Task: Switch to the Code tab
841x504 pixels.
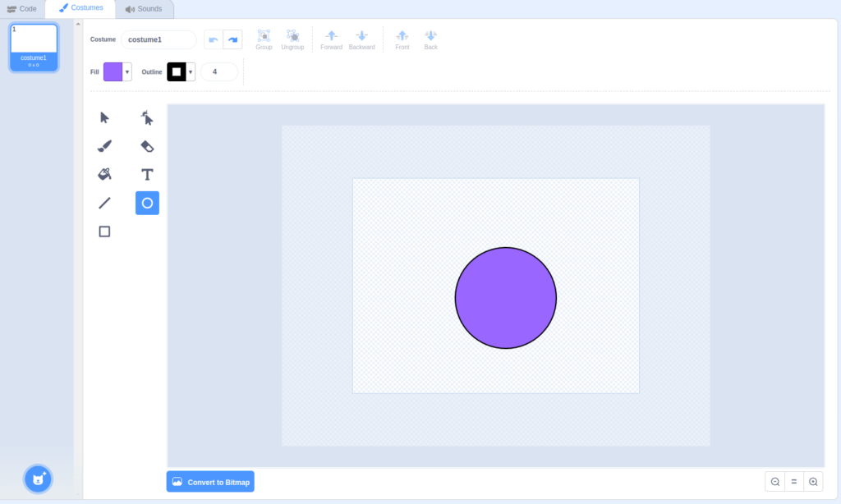Action: [22, 9]
